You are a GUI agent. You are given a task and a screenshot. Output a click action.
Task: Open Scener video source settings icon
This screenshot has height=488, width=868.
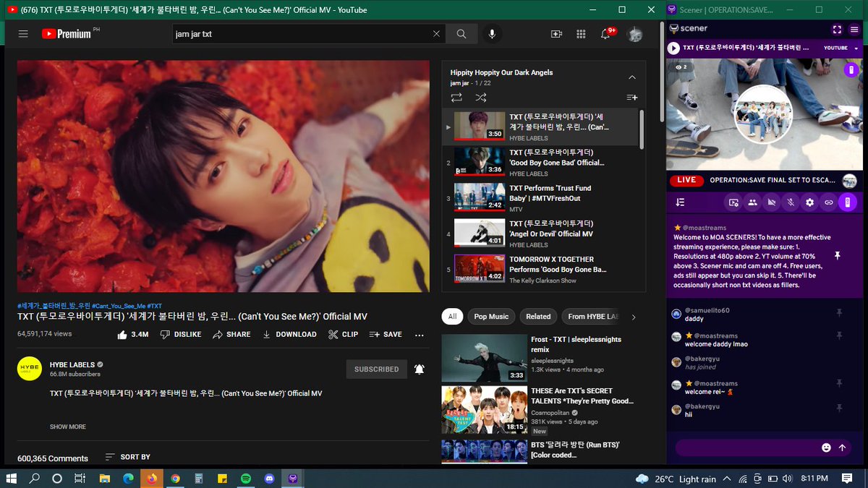733,202
